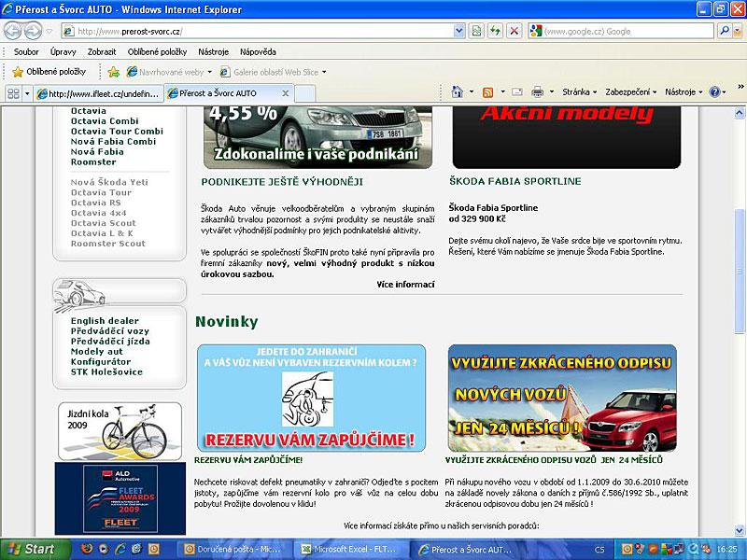This screenshot has width=747, height=560.
Task: Open the Zabezpečení command bar menu
Action: 631,91
